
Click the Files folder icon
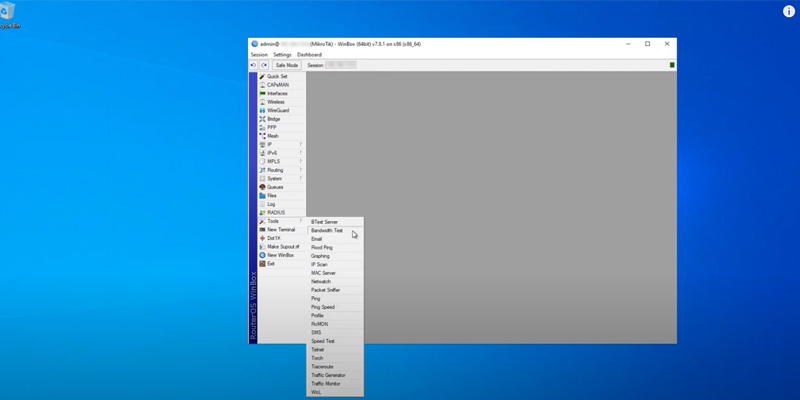click(x=262, y=195)
